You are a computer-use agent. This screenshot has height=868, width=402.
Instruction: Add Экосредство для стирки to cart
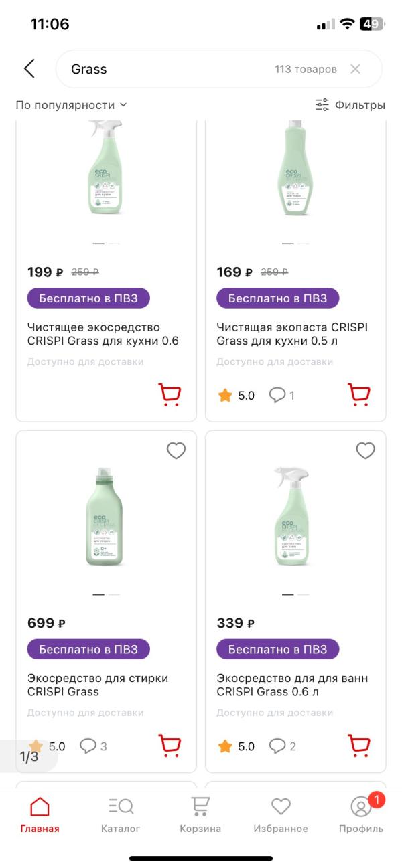170,746
